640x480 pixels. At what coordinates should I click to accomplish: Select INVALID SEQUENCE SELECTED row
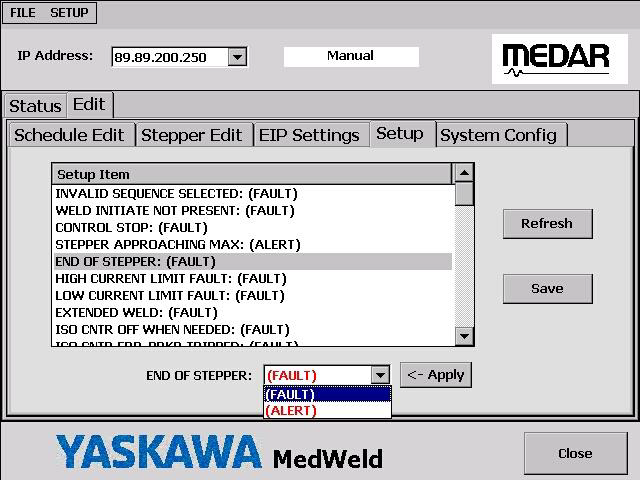pos(253,193)
